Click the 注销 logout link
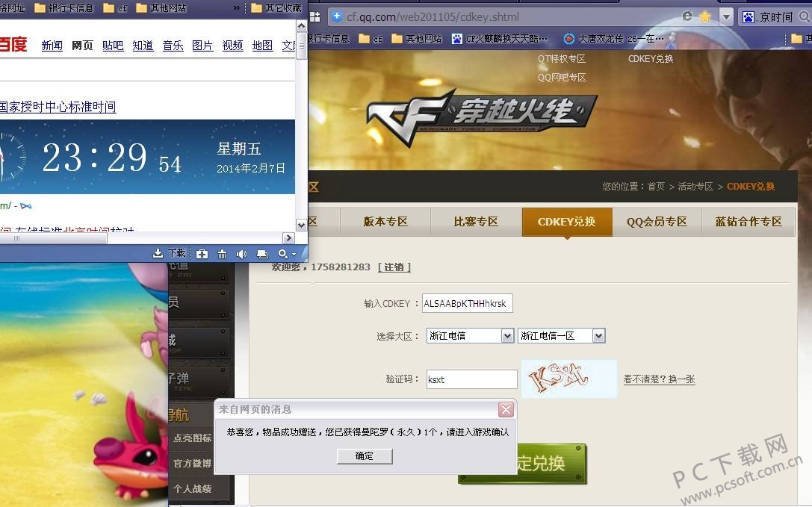Viewport: 812px width, 507px height. click(394, 267)
